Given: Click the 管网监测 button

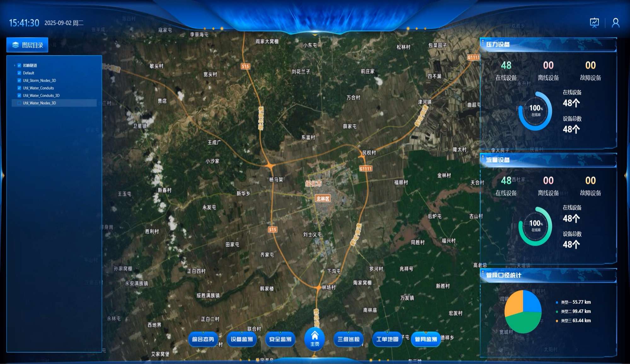Looking at the screenshot, I should click(426, 339).
